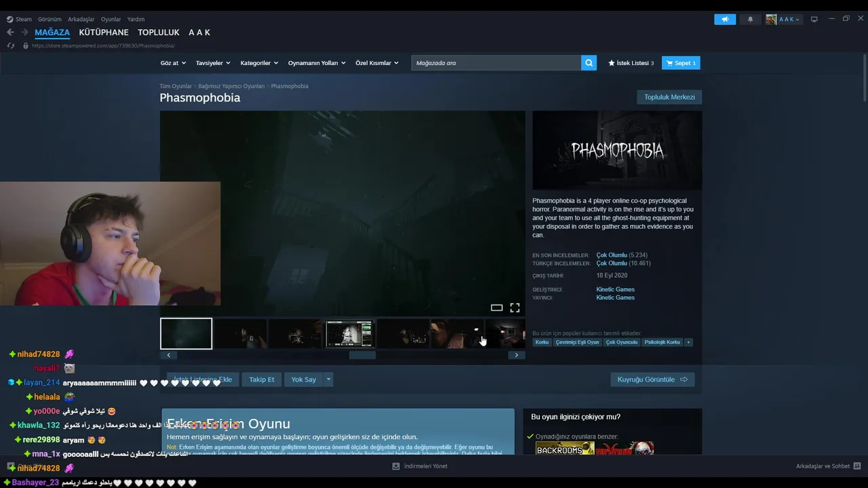Open the Arkadaşlar menu

tap(81, 19)
